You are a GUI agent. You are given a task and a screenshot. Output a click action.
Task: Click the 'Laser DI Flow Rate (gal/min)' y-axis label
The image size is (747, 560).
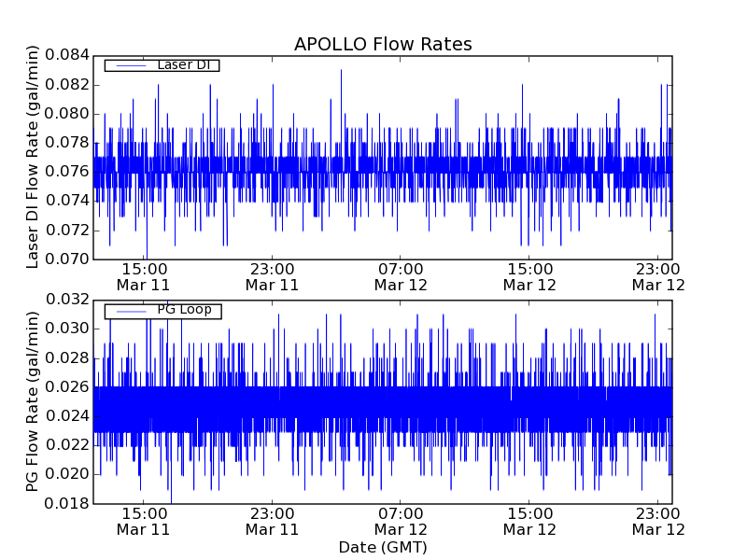tap(33, 158)
